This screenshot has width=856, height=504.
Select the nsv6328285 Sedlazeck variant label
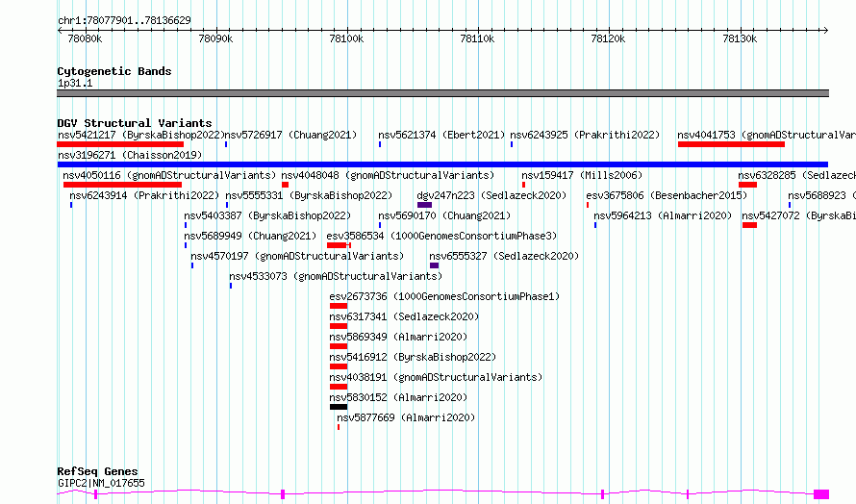point(797,175)
